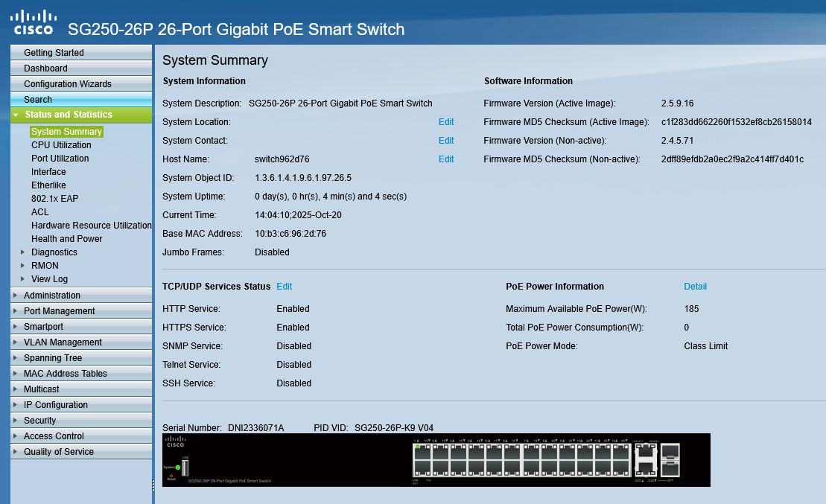Expand the Multicast section
The width and height of the screenshot is (826, 504).
81,389
